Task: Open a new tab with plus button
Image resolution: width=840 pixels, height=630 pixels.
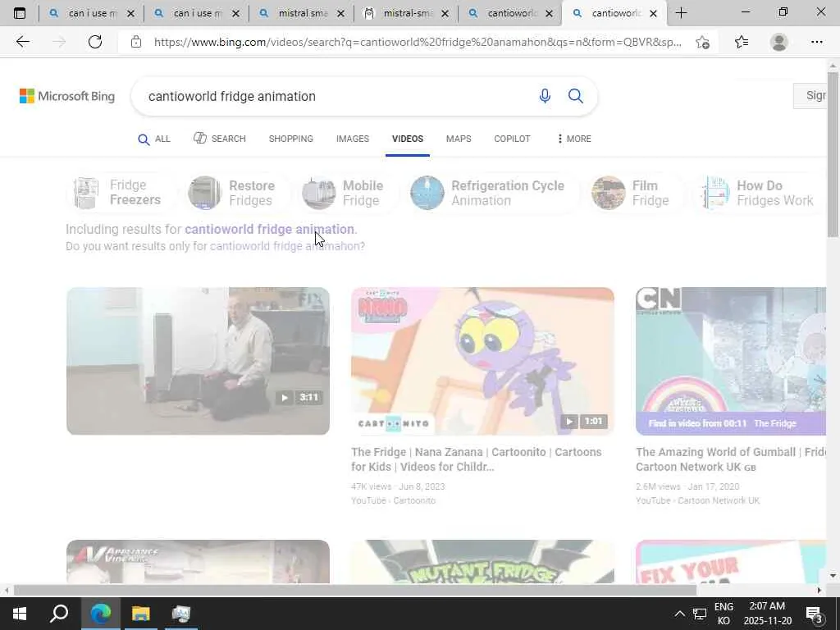Action: pos(681,13)
